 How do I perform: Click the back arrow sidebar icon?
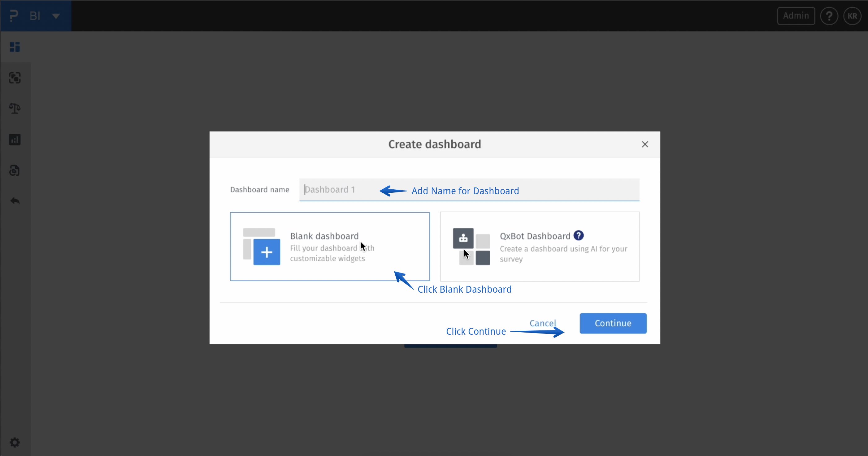pyautogui.click(x=15, y=201)
